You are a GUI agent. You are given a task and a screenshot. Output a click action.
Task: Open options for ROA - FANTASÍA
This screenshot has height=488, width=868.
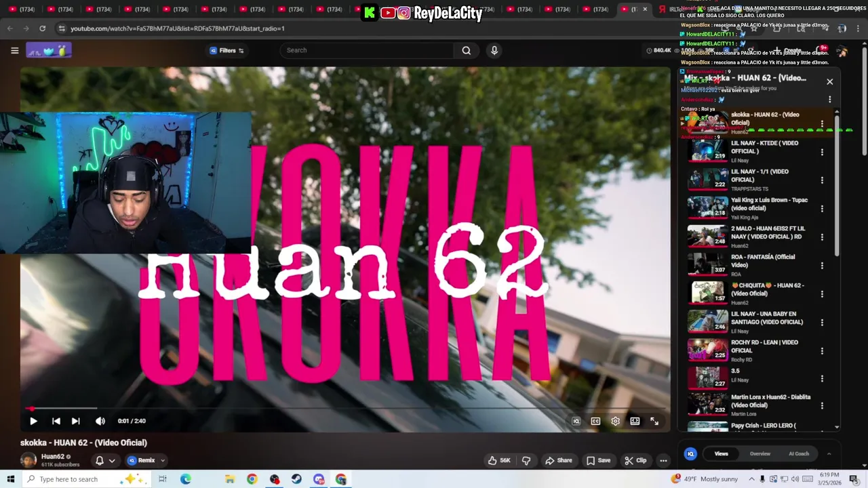pos(822,266)
